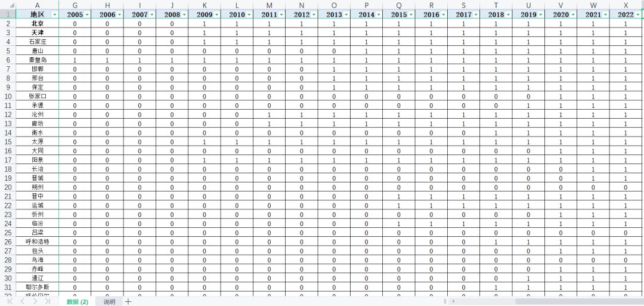Select the cell containing 呼和浩特

pos(38,242)
